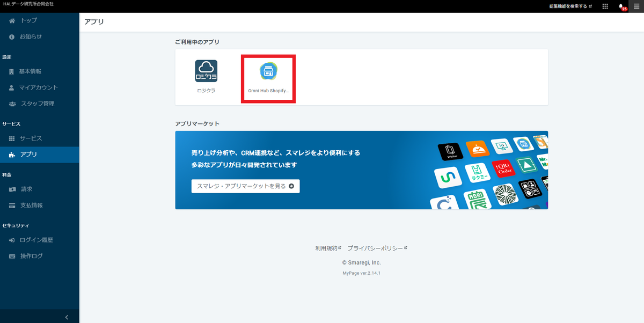Click the ロジクラ app label
The height and width of the screenshot is (323, 644).
click(206, 91)
